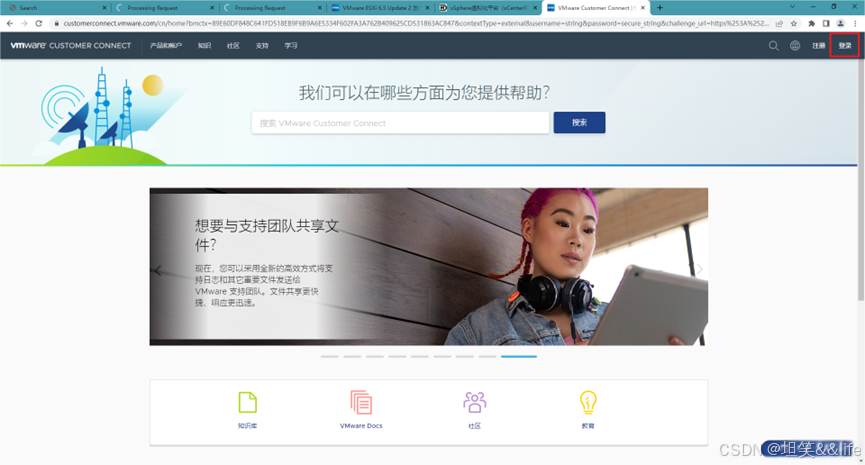Focus the 搜索 VMware Customer Connect field
Viewport: 865px width, 465px height.
click(x=401, y=123)
